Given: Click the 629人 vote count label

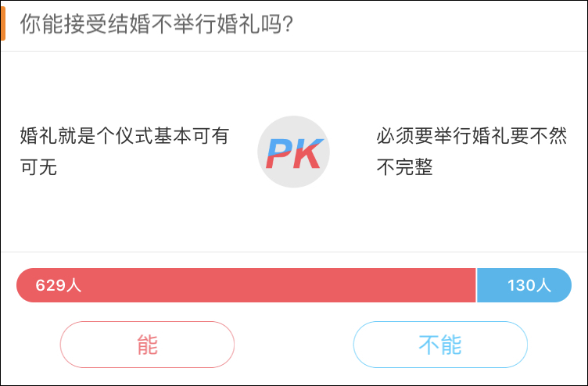Looking at the screenshot, I should (59, 285).
